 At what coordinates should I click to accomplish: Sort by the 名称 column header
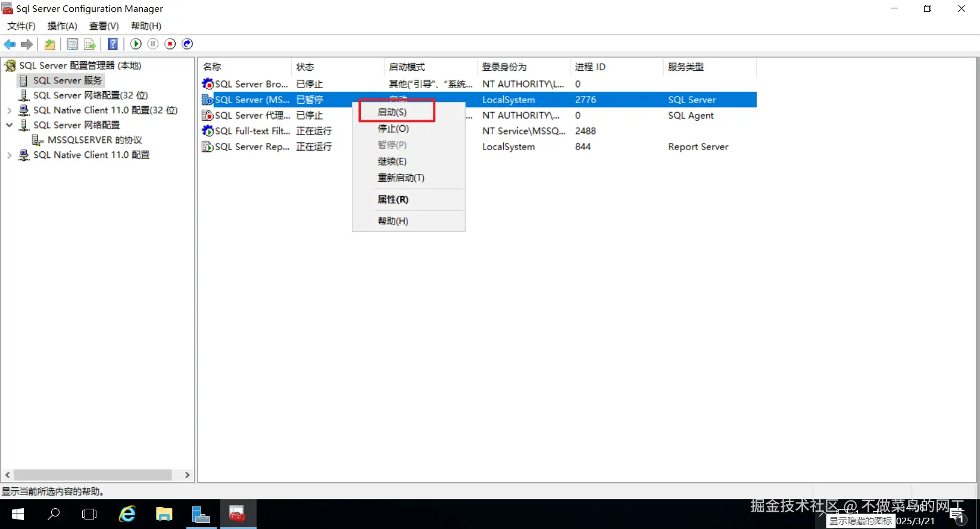(245, 67)
